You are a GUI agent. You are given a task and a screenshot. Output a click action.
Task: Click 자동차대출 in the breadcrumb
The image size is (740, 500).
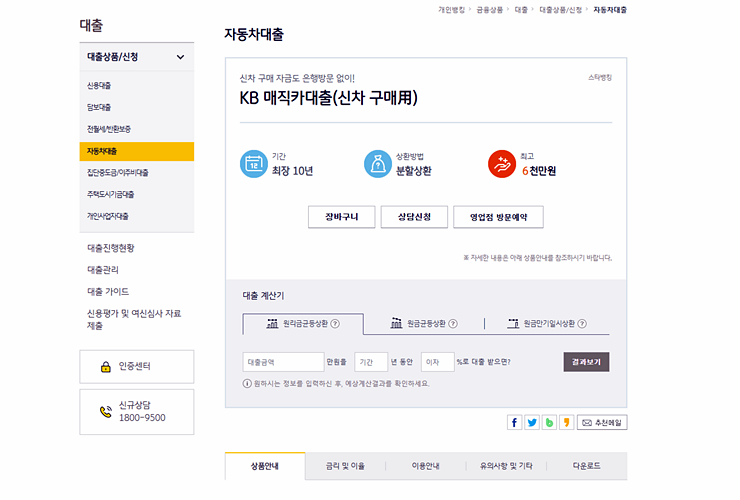click(610, 10)
